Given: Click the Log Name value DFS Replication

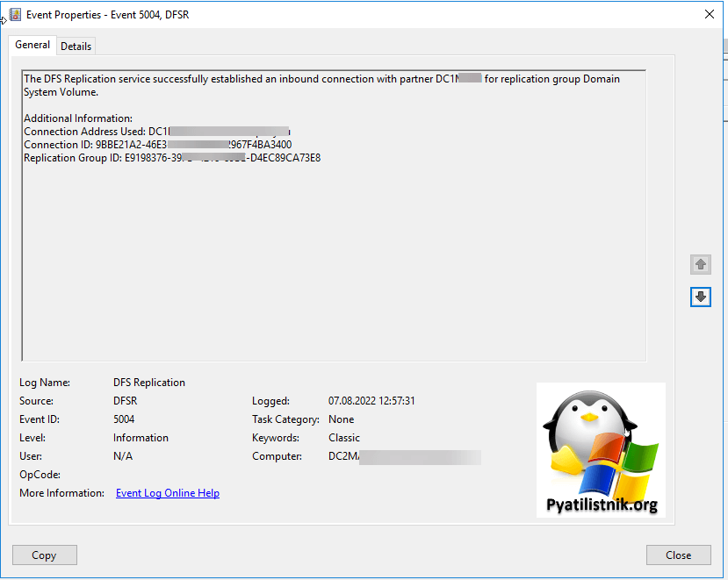Looking at the screenshot, I should click(149, 383).
